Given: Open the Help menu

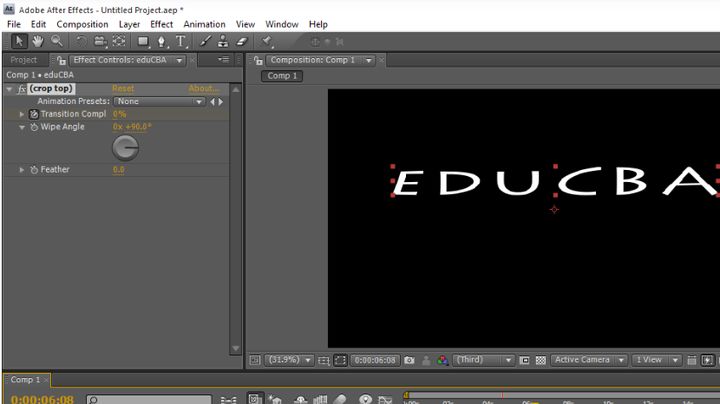Looking at the screenshot, I should pos(318,24).
